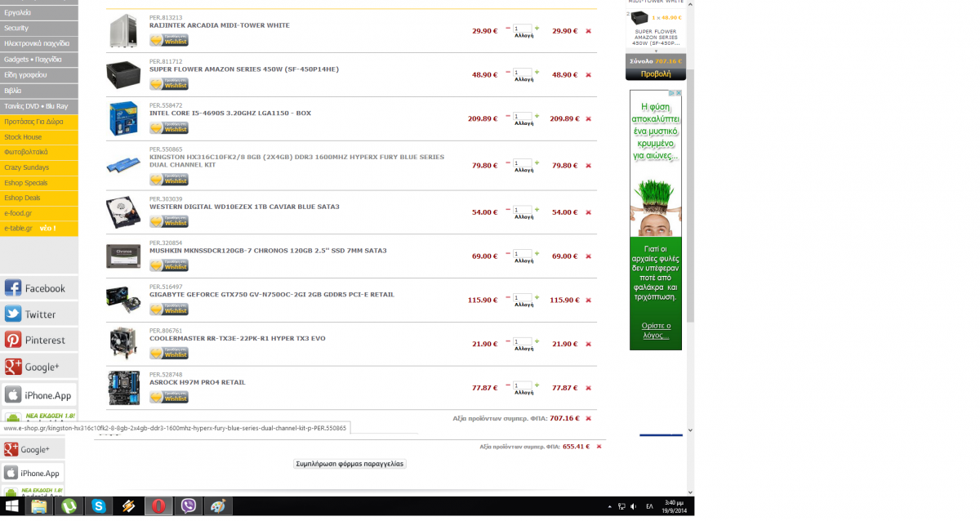The width and height of the screenshot is (980, 521).
Task: Click red X beside the 655.41 € total
Action: 599,447
